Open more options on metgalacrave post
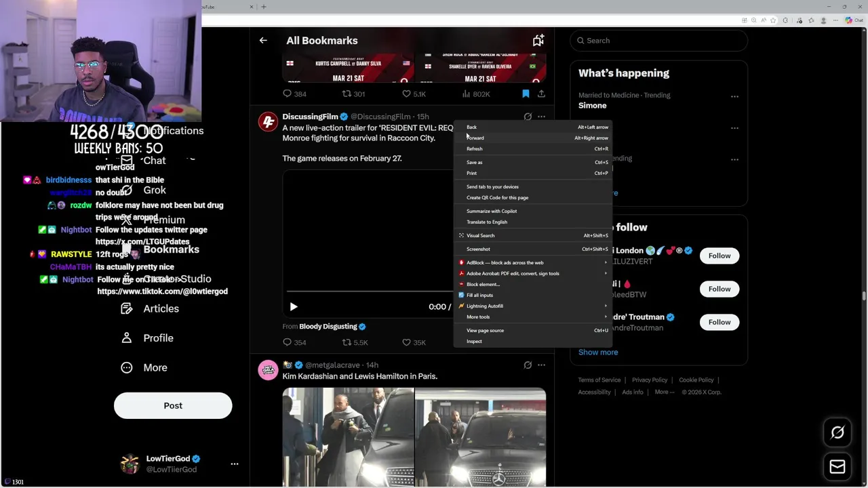 click(541, 365)
